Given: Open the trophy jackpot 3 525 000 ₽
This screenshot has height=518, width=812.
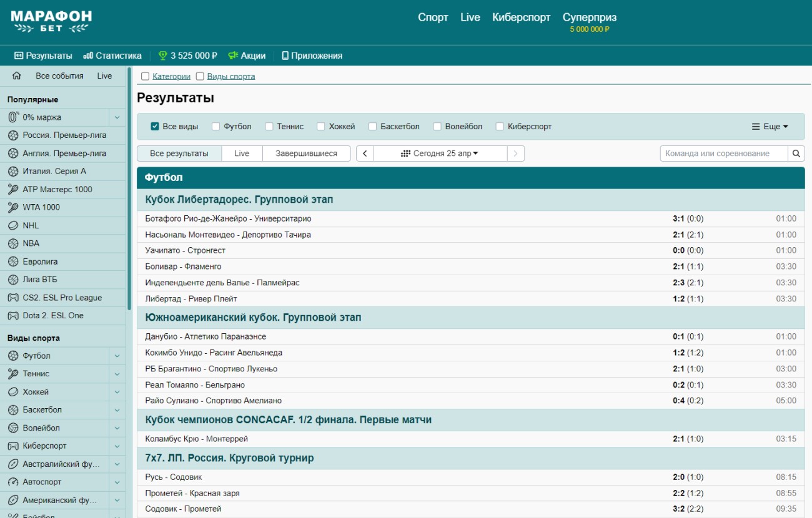Looking at the screenshot, I should click(x=187, y=56).
